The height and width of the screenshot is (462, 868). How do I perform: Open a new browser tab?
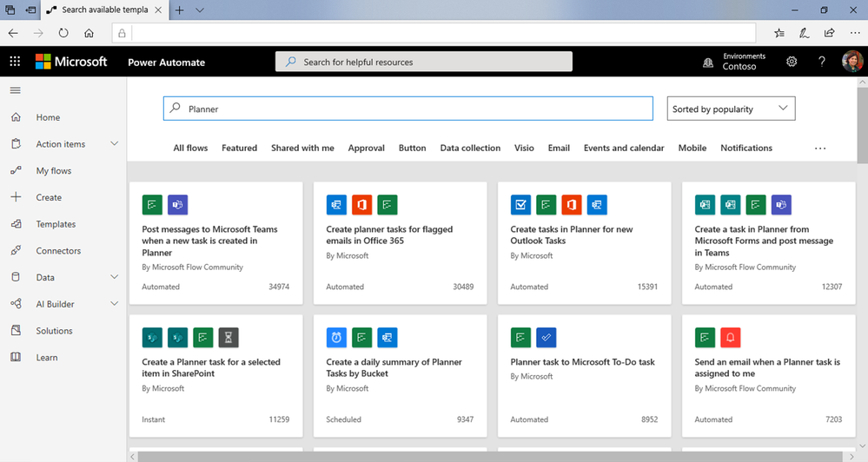pos(179,10)
